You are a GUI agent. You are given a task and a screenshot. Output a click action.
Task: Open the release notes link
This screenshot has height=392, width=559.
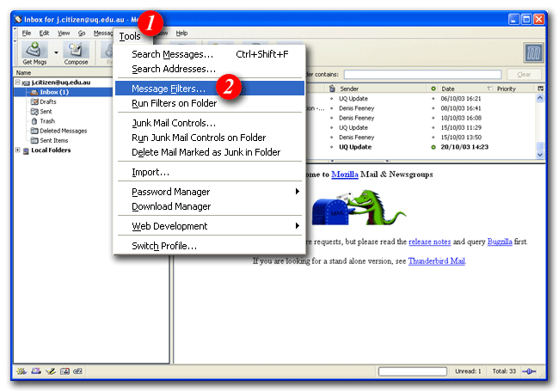[430, 242]
